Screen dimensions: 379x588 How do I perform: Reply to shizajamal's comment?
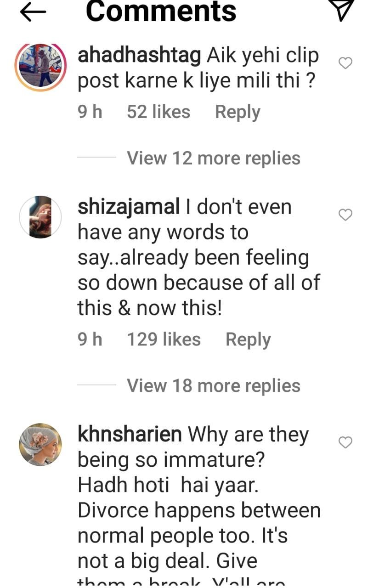248,340
